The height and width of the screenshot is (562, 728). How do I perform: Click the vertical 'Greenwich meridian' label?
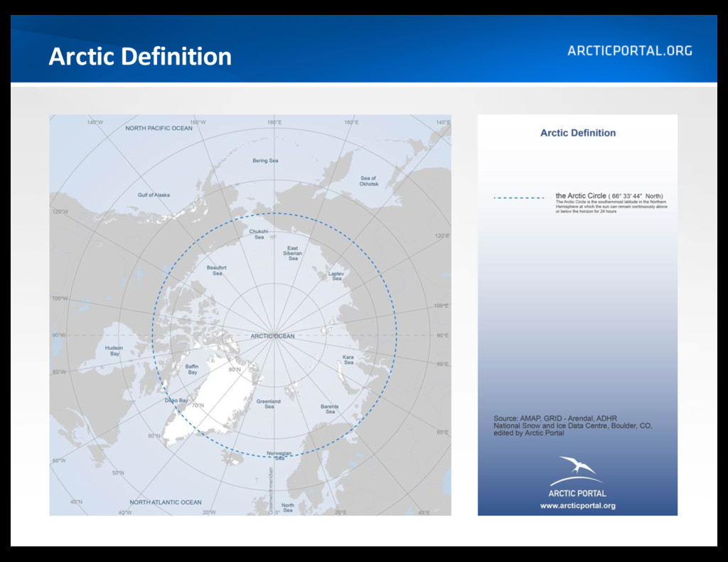click(271, 490)
